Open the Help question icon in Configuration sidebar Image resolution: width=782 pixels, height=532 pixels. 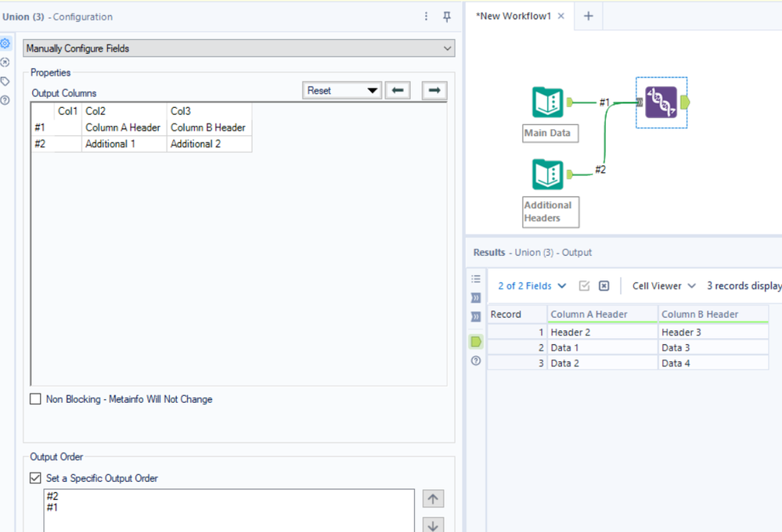[5, 100]
